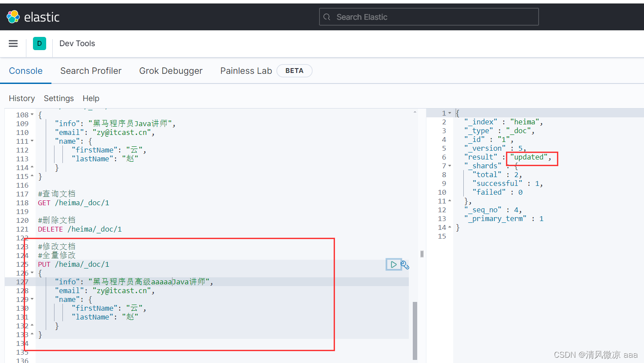Image resolution: width=644 pixels, height=363 pixels.
Task: Open the wrench request options icon
Action: tap(405, 265)
